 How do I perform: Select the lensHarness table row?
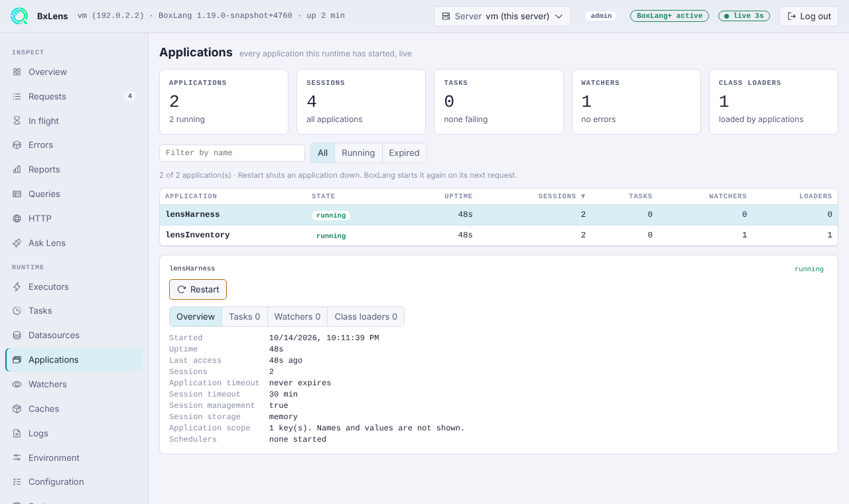coord(499,215)
